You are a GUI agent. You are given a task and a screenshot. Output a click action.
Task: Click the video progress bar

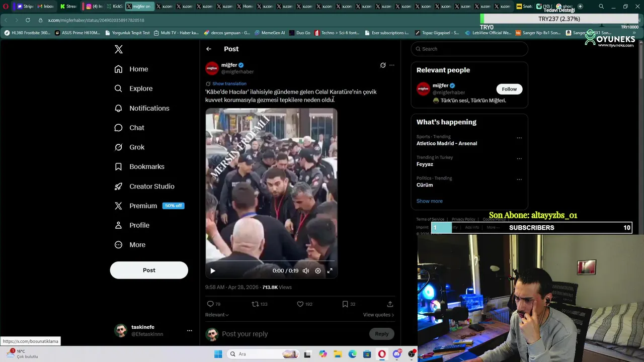(x=271, y=261)
